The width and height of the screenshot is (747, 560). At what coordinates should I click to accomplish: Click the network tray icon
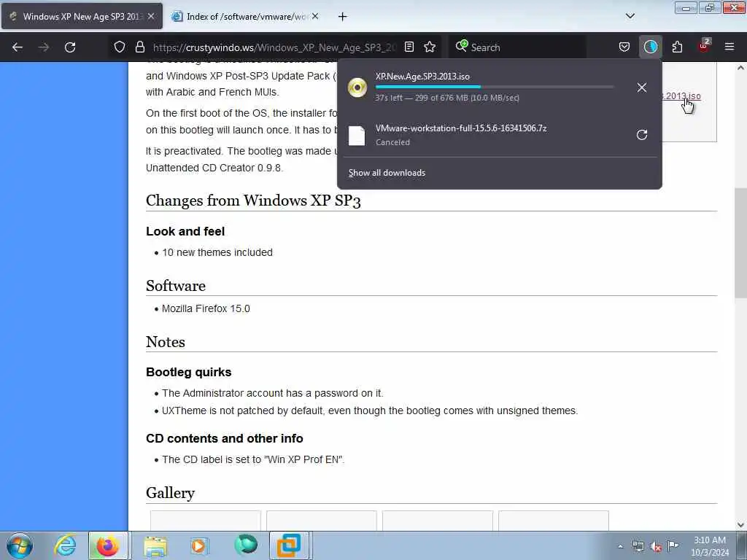[638, 547]
